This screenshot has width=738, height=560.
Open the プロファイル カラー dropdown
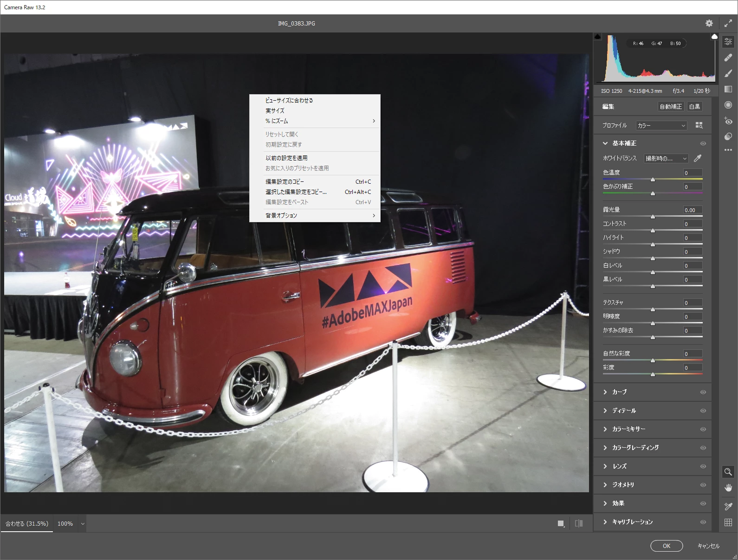(661, 125)
